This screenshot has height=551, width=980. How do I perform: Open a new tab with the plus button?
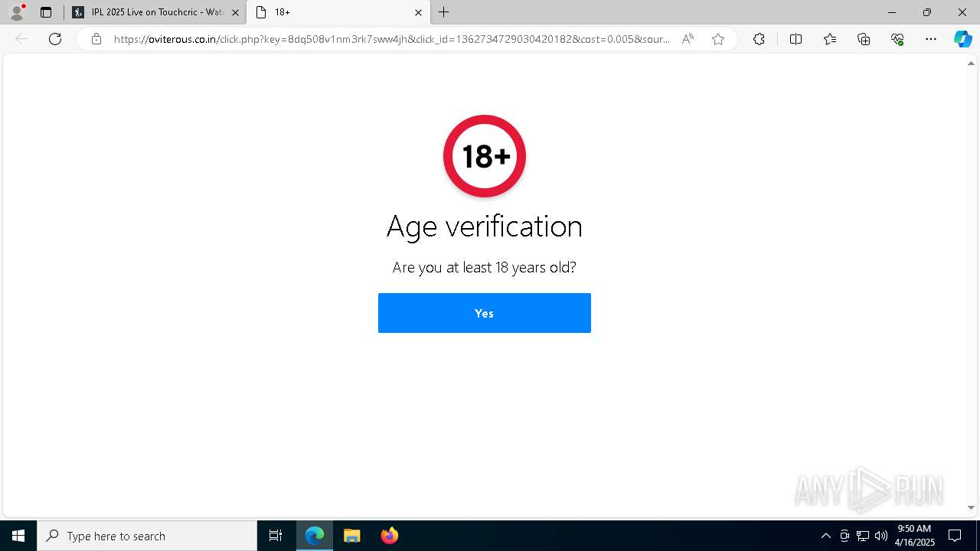pos(444,12)
